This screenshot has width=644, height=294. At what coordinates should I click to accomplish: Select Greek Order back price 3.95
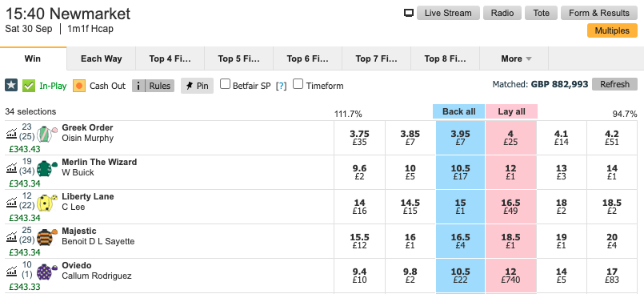(x=460, y=138)
